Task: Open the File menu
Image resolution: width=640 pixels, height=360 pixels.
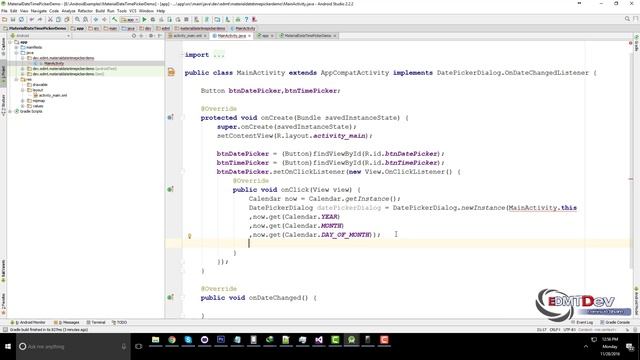Action: (4, 11)
